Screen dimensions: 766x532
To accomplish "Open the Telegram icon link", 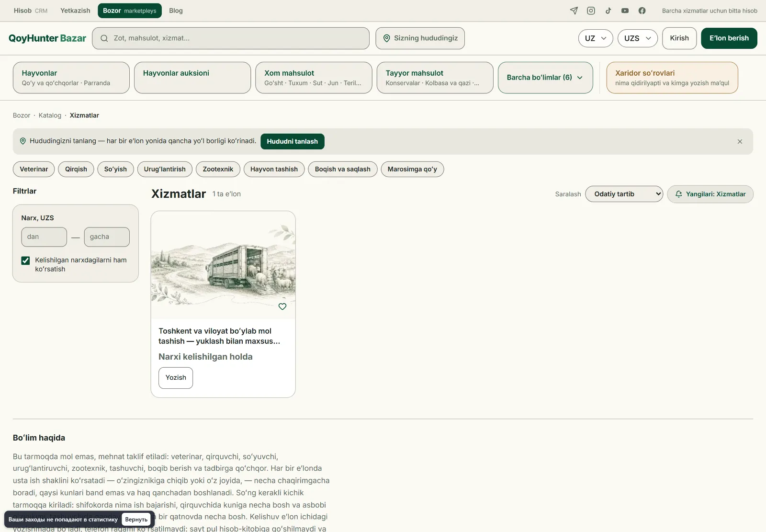I will click(574, 11).
